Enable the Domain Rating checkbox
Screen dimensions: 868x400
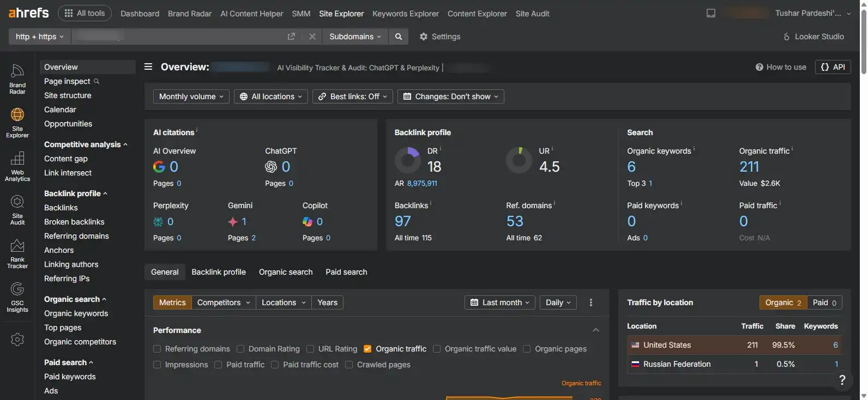[240, 349]
